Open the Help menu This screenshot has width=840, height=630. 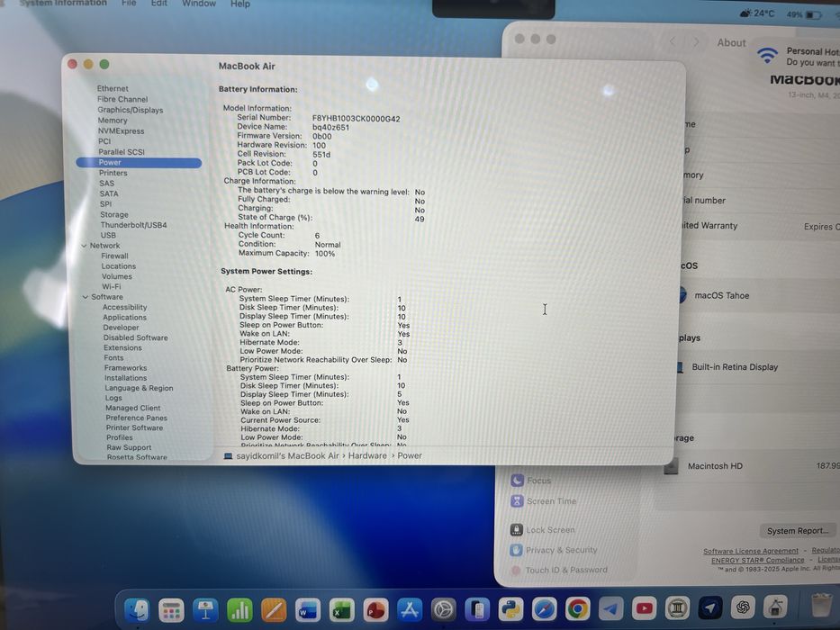tap(240, 4)
